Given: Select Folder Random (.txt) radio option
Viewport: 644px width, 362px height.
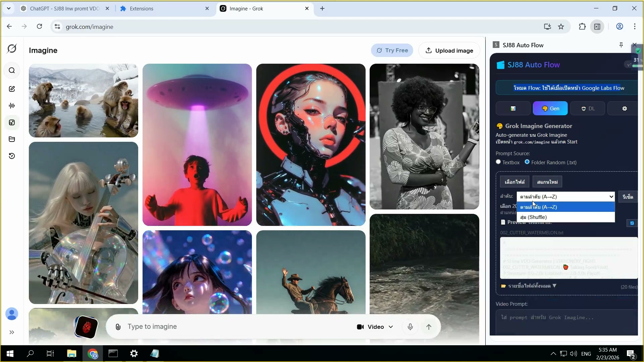Looking at the screenshot, I should point(527,162).
